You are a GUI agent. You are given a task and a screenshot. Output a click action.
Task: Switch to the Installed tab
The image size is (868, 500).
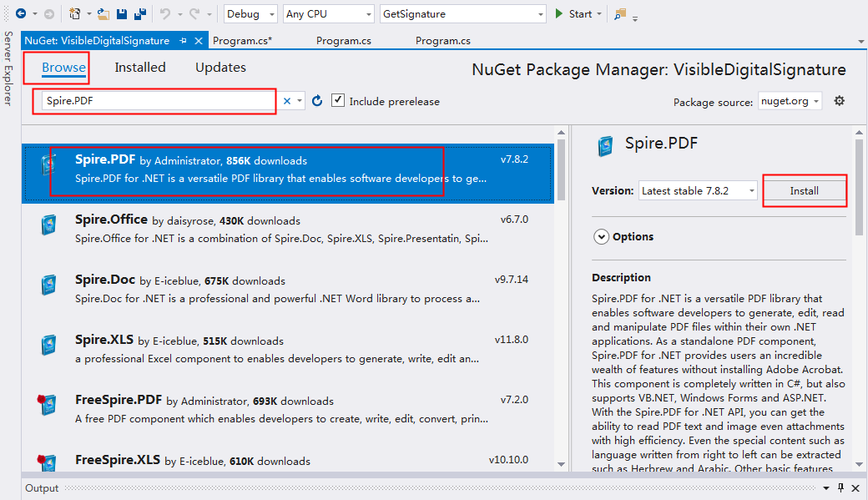pyautogui.click(x=140, y=68)
